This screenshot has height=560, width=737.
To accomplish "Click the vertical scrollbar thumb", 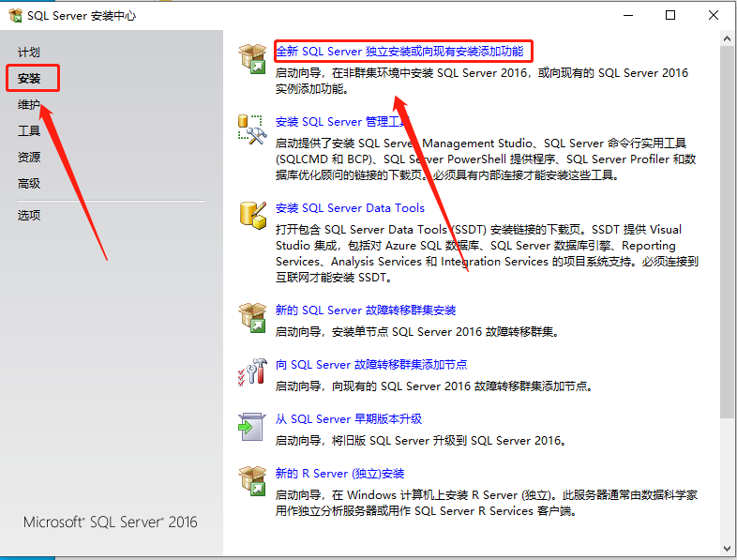I will 727,232.
